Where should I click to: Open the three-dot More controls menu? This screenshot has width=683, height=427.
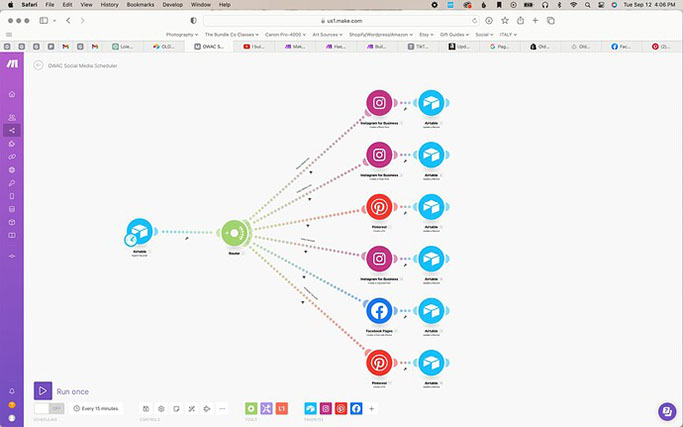[222, 409]
